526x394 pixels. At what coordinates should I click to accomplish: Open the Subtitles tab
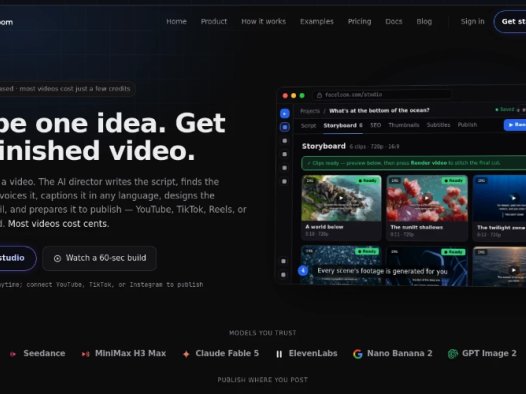point(438,125)
